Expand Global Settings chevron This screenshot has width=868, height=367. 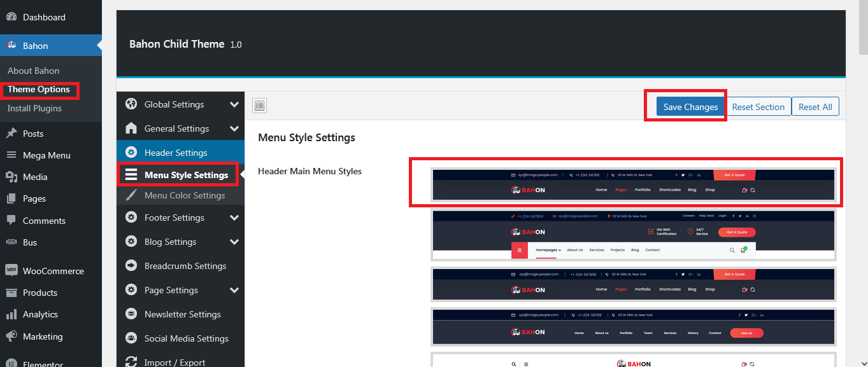click(x=234, y=104)
